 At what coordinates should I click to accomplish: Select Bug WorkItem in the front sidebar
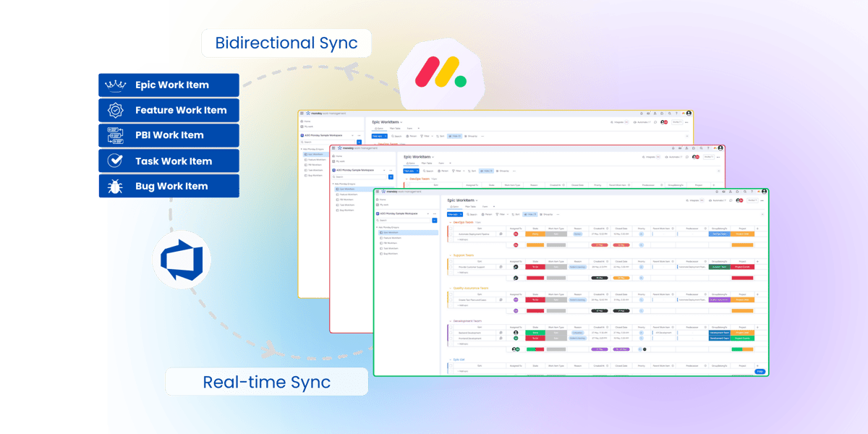pos(390,253)
